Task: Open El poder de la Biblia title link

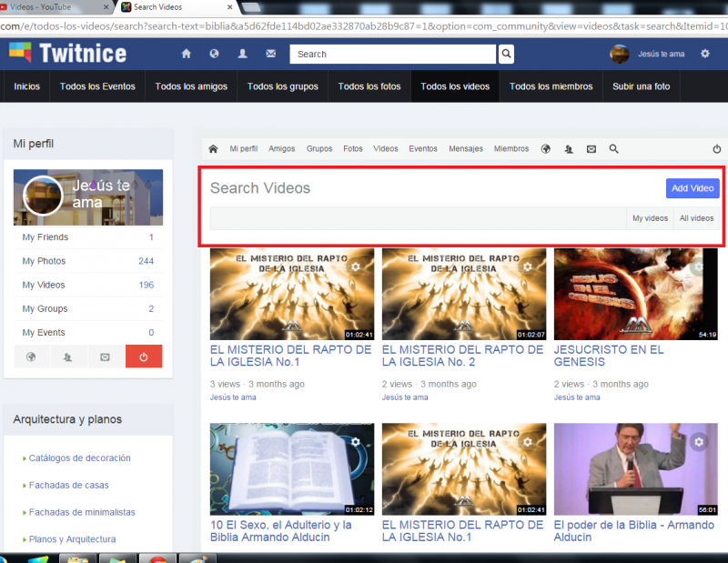Action: [633, 531]
